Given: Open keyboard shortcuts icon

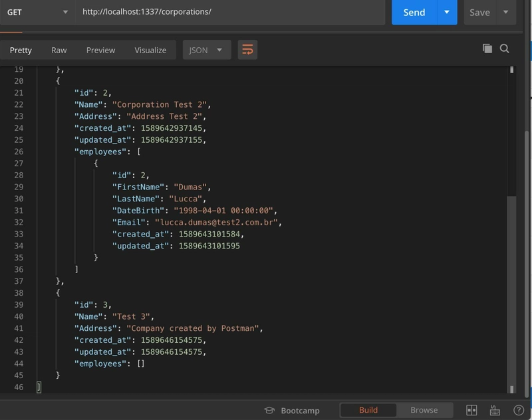Looking at the screenshot, I should click(495, 410).
